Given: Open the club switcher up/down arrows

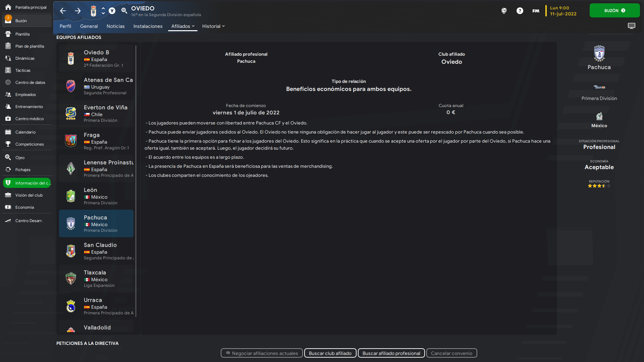Looking at the screenshot, I should pyautogui.click(x=103, y=11).
